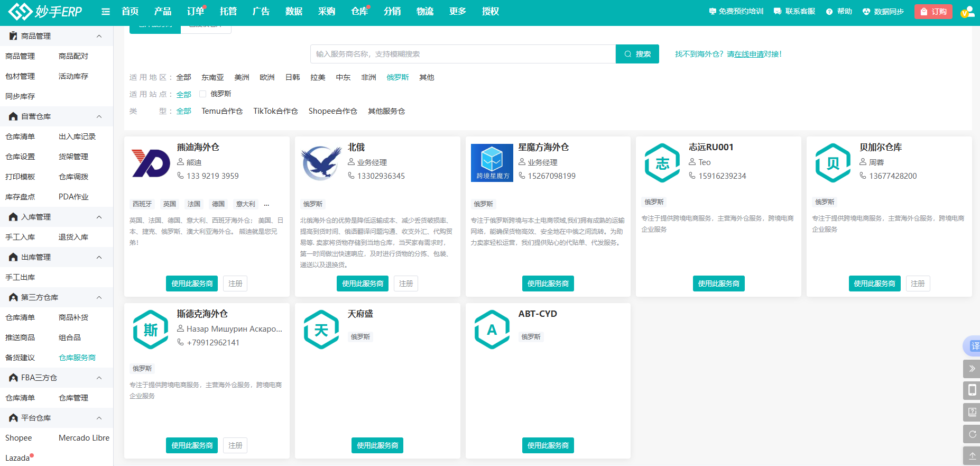Collapse the 出库管理 section chevron

click(99, 257)
